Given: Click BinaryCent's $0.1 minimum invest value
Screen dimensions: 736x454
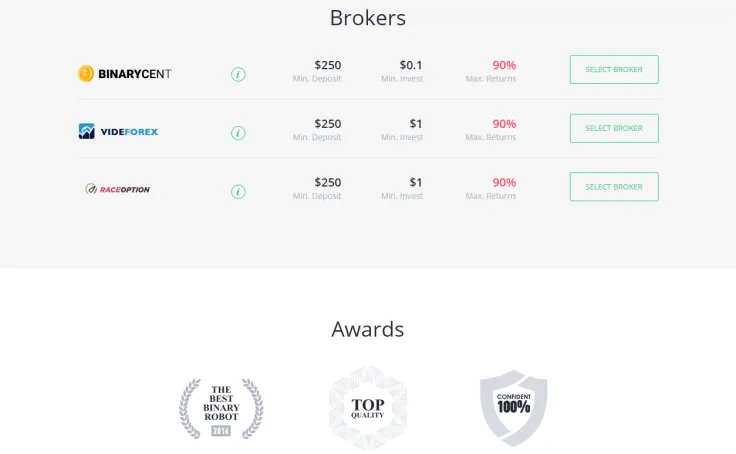Looking at the screenshot, I should point(411,65).
